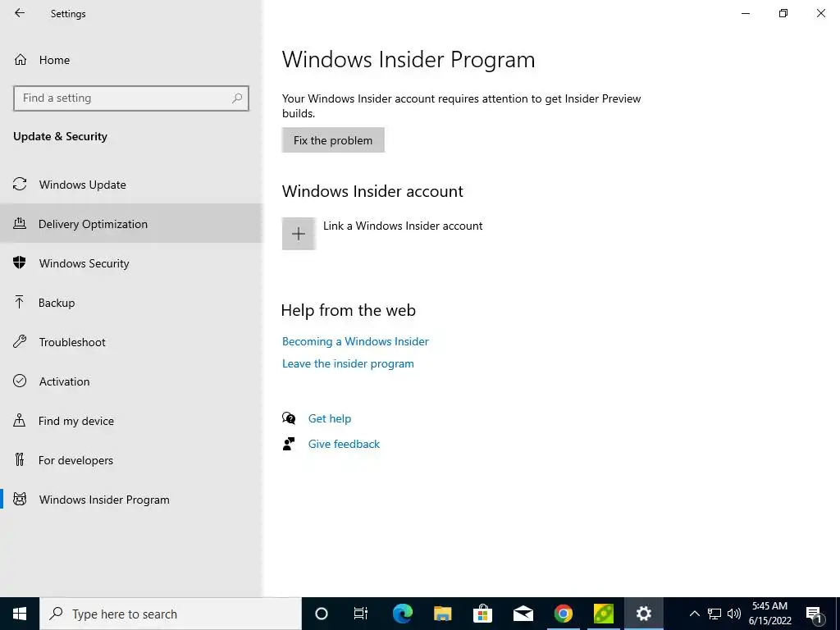The image size is (840, 630).
Task: Open the Troubleshoot settings
Action: point(131,342)
